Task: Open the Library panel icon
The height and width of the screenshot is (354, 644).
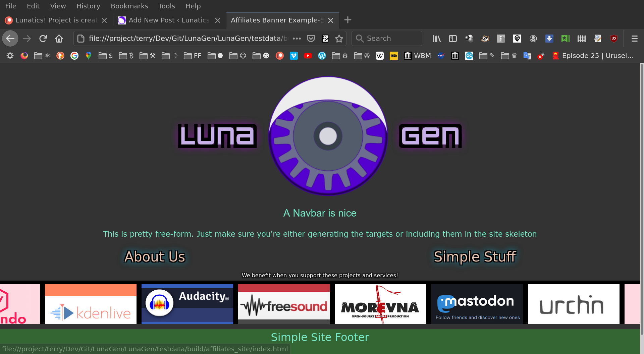Action: coord(436,39)
